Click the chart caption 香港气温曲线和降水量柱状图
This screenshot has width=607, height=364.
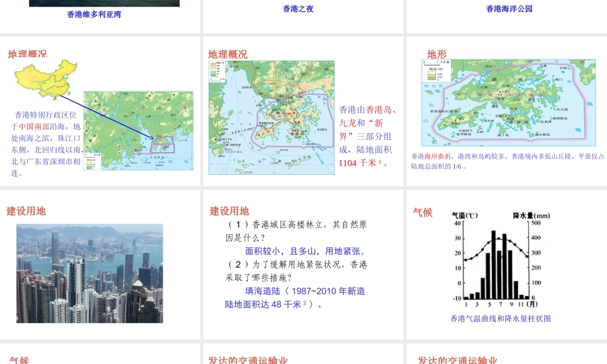pyautogui.click(x=501, y=318)
